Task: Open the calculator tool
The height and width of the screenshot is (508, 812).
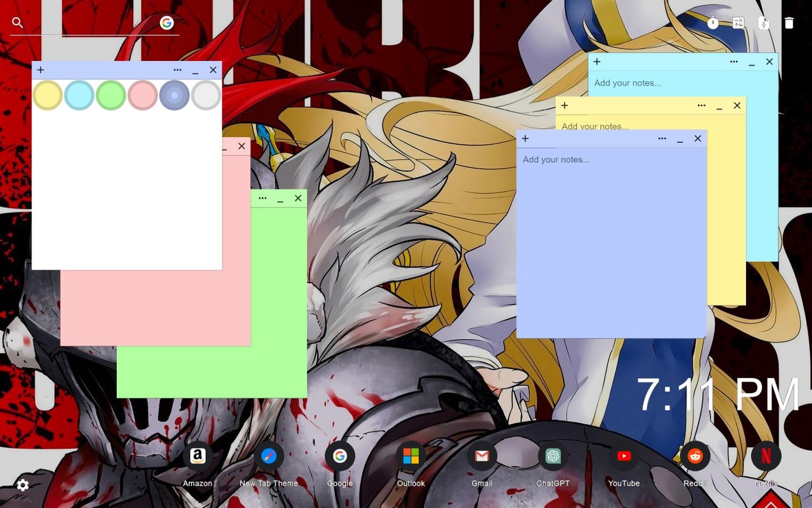Action: [x=738, y=23]
